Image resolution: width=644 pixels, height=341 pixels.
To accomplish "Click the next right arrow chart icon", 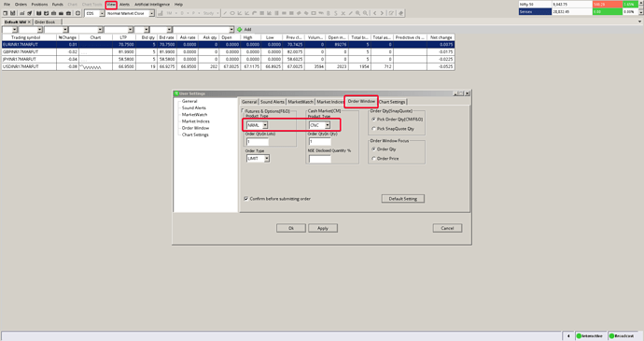I will (382, 13).
